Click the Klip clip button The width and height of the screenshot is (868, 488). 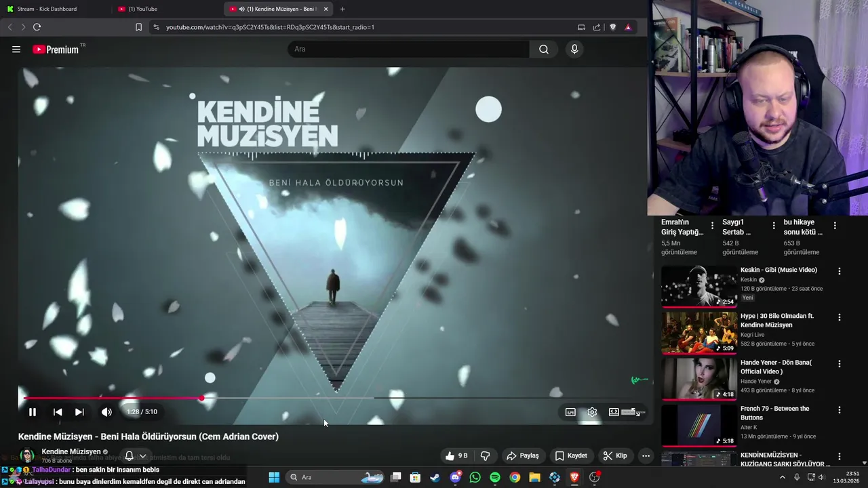coord(615,456)
